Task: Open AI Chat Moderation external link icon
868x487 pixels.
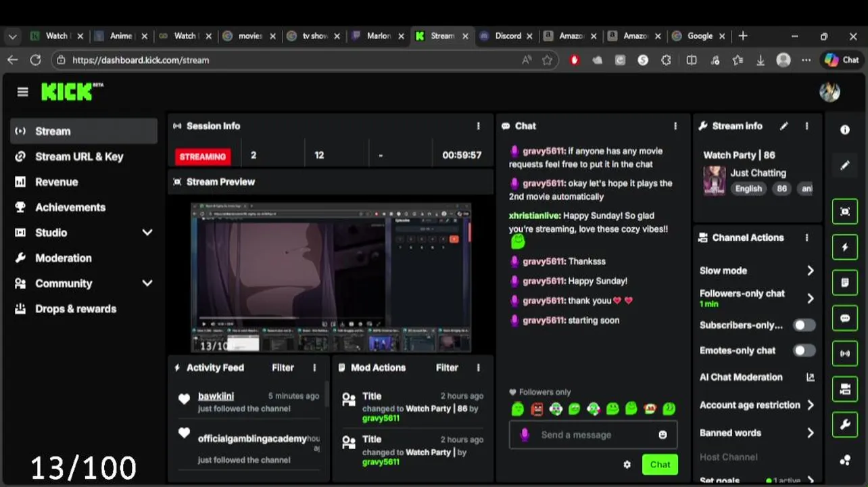Action: coord(810,377)
